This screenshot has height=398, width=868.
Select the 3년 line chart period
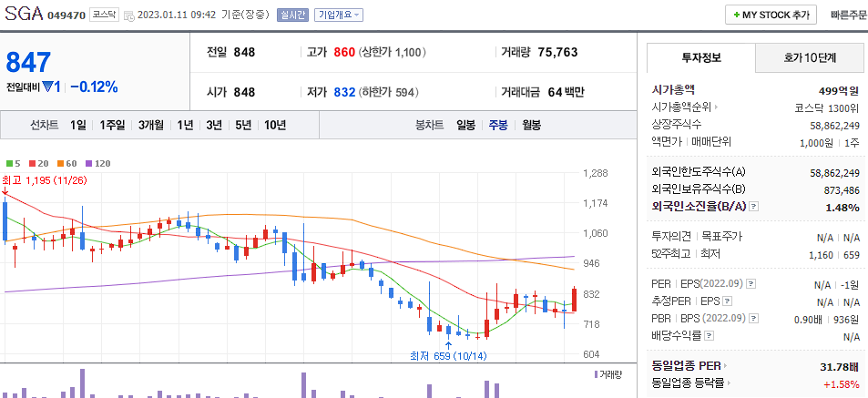(x=214, y=125)
